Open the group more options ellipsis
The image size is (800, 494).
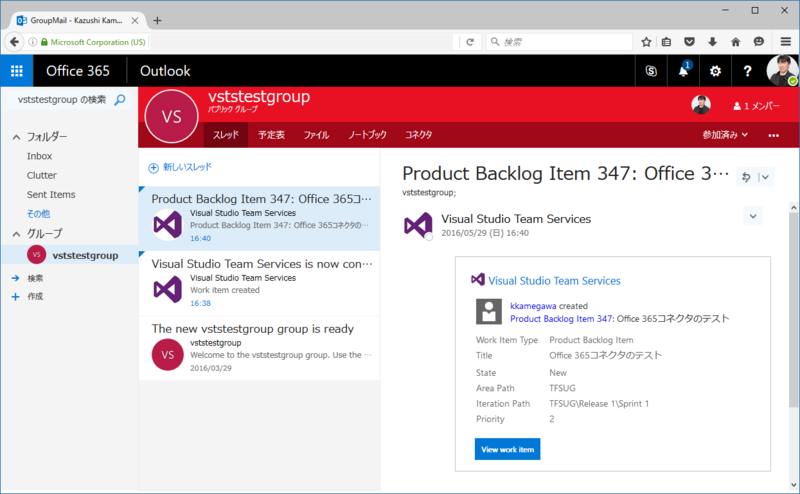(x=773, y=135)
